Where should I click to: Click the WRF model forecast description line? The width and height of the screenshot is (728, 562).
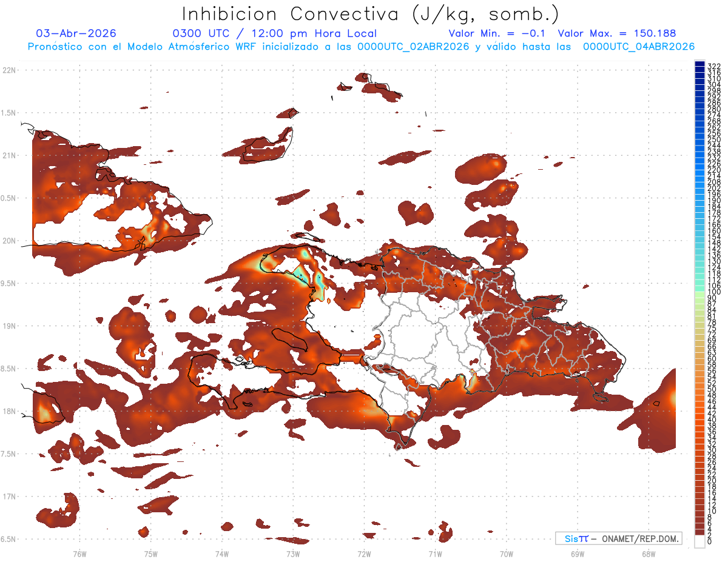click(361, 46)
